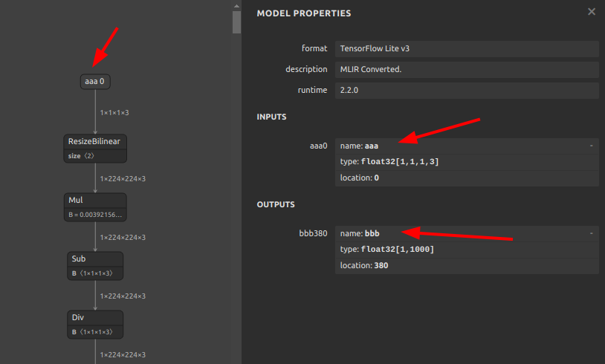605x364 pixels.
Task: Click the ResizeBilinear node header
Action: [x=95, y=141]
